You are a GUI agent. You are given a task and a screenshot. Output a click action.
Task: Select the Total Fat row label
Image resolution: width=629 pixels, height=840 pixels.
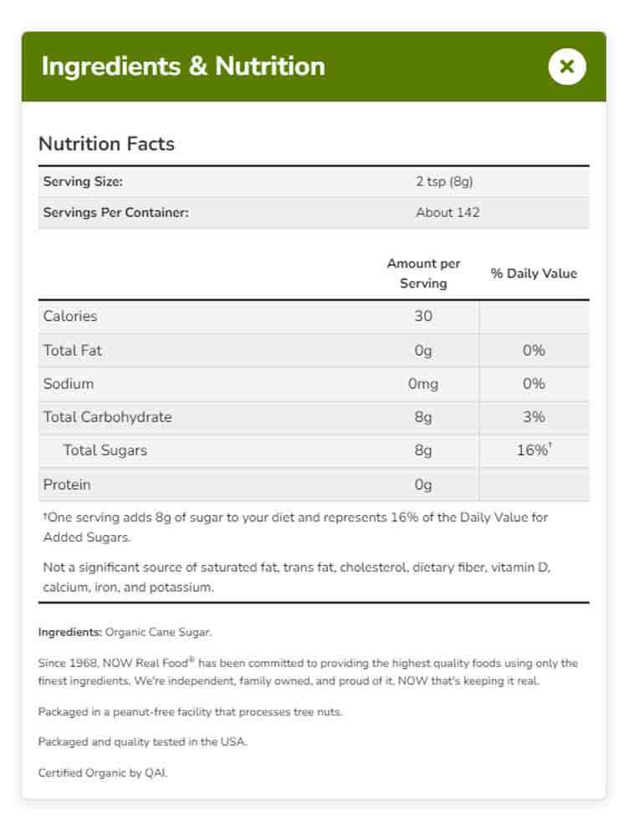click(73, 350)
